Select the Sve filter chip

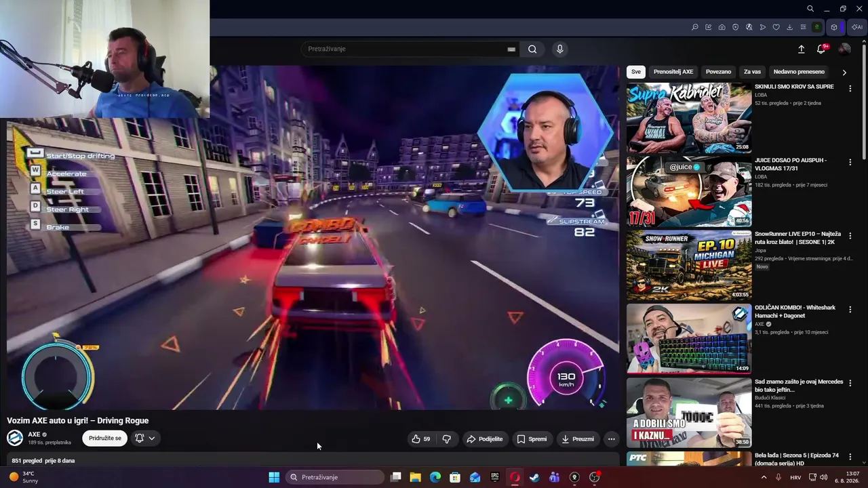tap(635, 72)
